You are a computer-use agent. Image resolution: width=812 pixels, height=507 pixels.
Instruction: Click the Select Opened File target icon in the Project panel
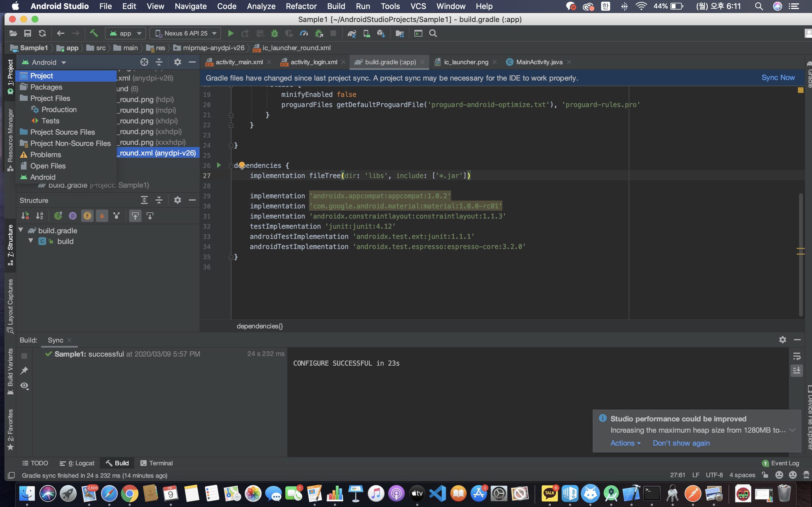tap(144, 62)
